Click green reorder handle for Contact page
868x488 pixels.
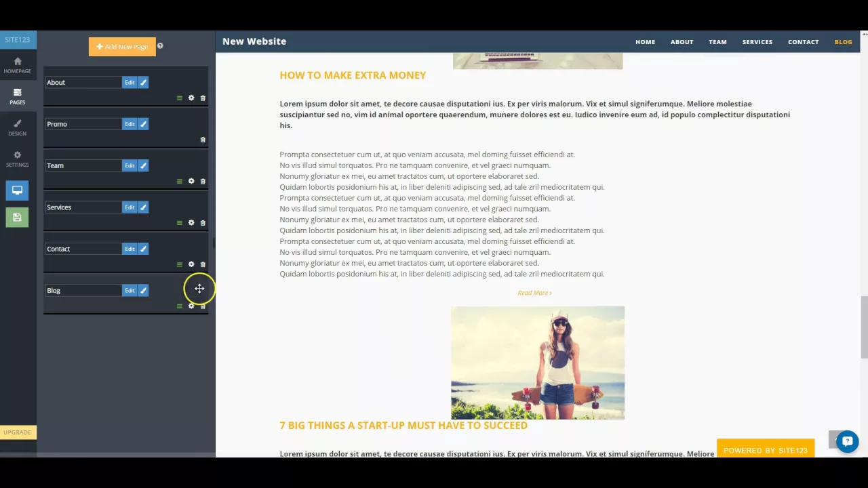point(180,264)
